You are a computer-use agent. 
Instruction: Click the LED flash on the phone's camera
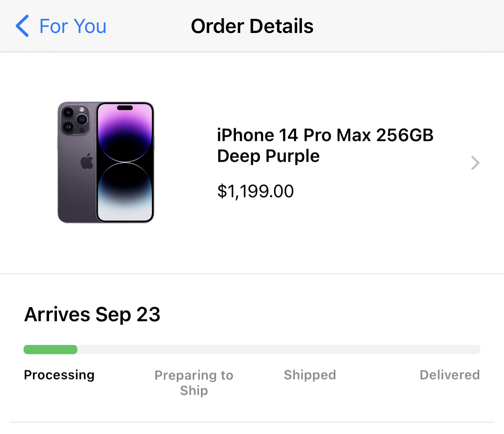point(82,109)
